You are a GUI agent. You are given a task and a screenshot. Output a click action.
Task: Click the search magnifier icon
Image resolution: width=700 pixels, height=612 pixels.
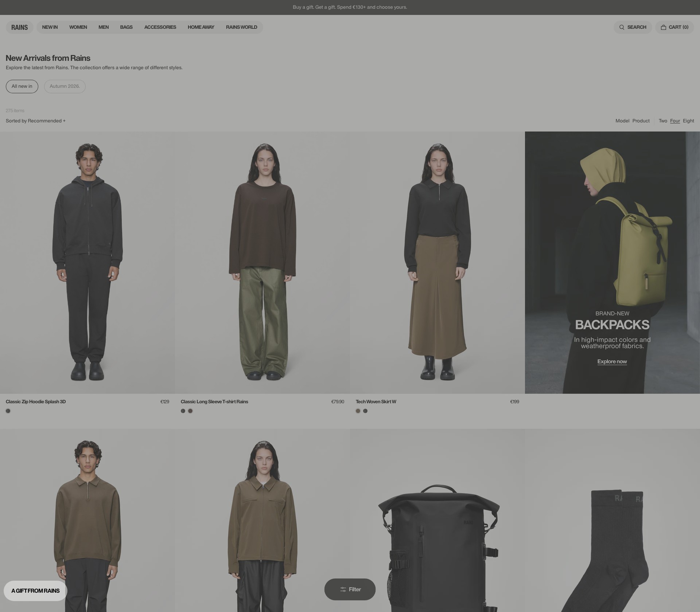point(622,27)
